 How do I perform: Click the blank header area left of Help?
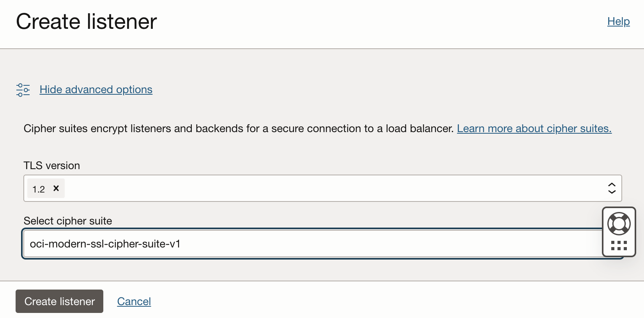tap(390, 23)
